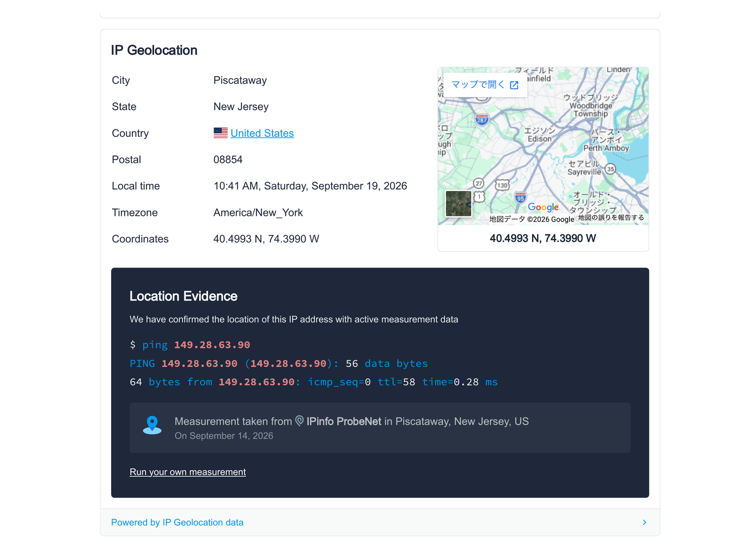Click the blue location pin icon

(x=152, y=425)
